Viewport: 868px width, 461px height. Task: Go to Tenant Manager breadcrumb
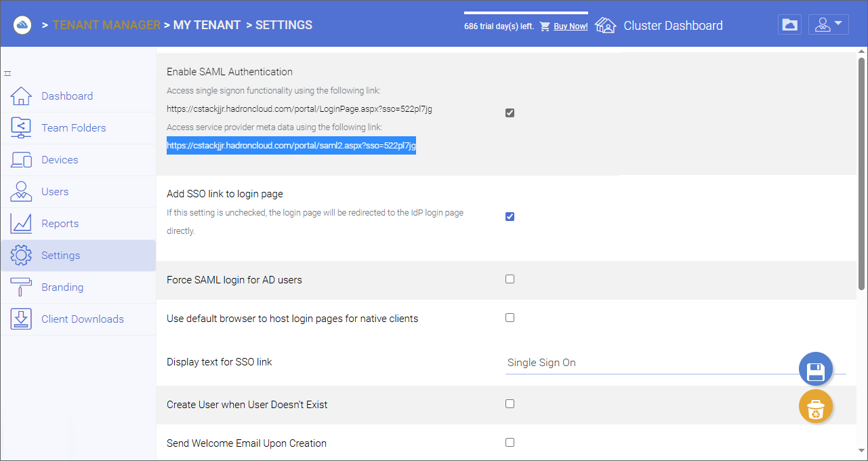106,25
